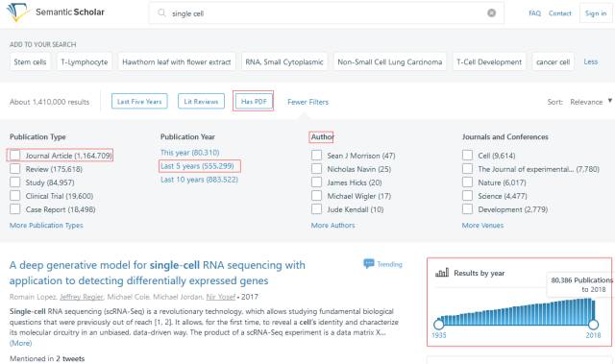This screenshot has height=364, width=615.
Task: Show More Authors list
Action: [x=333, y=226]
